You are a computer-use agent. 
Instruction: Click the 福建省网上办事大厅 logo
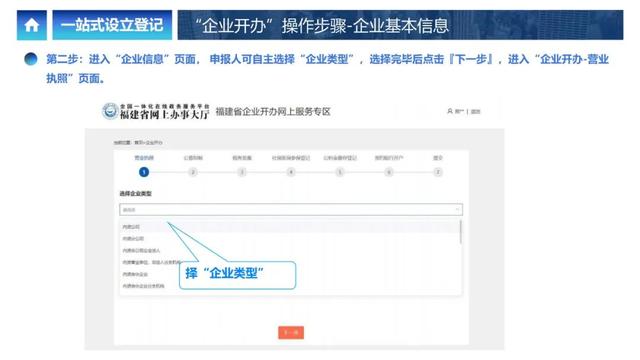tap(156, 111)
